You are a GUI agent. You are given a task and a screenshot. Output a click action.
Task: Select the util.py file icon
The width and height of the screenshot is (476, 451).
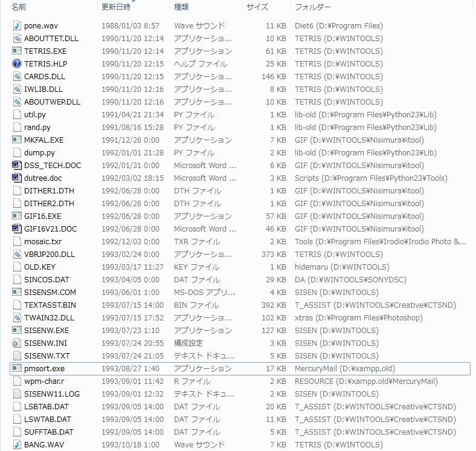[17, 115]
